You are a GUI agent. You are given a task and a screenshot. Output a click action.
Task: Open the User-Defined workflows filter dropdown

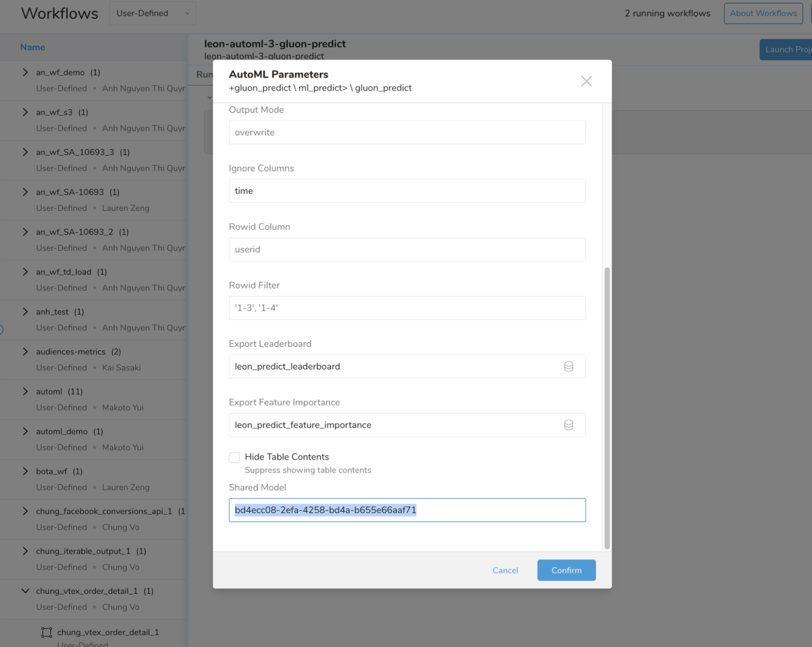tap(152, 13)
